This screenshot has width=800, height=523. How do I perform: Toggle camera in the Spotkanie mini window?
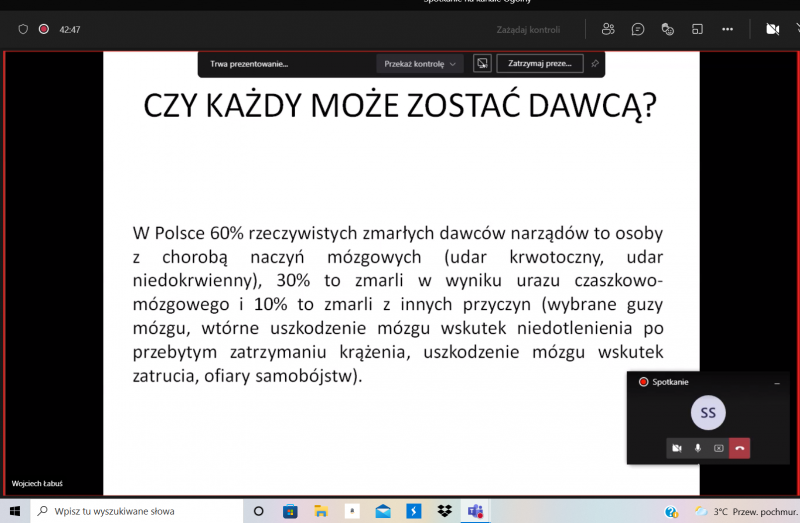point(677,448)
